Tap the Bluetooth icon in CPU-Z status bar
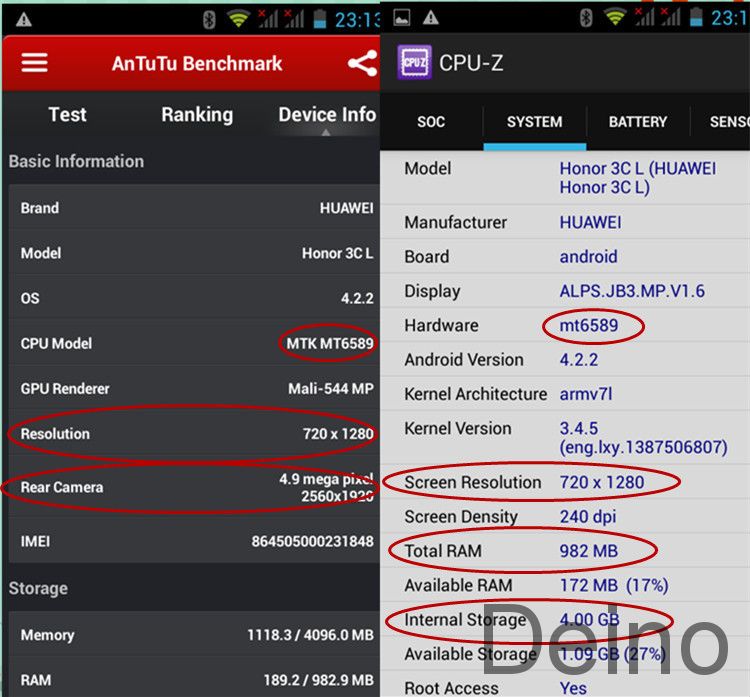 586,18
